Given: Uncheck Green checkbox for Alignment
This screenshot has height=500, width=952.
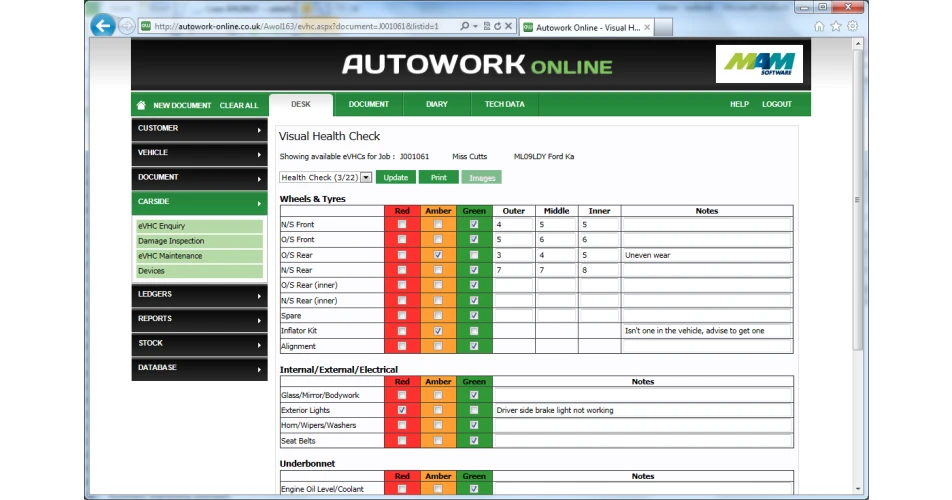Looking at the screenshot, I should pyautogui.click(x=474, y=346).
